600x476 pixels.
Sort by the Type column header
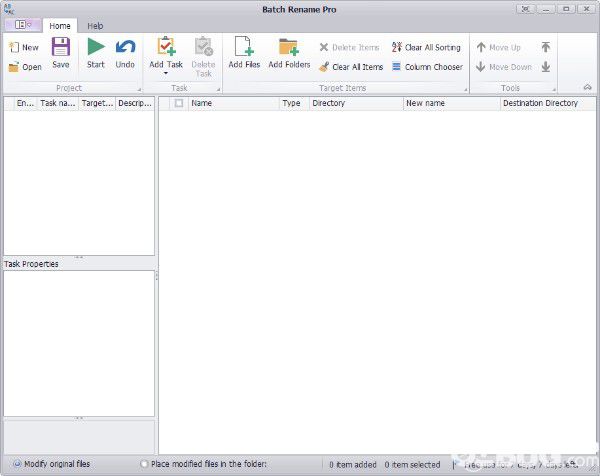(x=294, y=103)
